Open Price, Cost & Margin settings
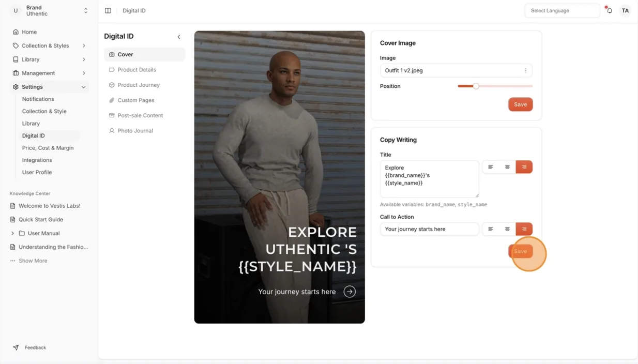Image resolution: width=638 pixels, height=364 pixels. 48,148
